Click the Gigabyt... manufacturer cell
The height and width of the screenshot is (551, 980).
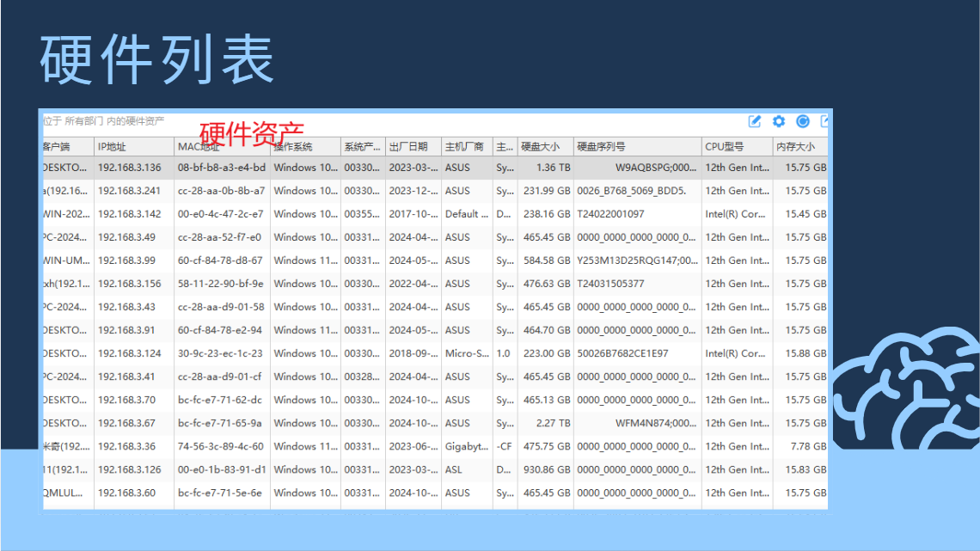(x=467, y=446)
